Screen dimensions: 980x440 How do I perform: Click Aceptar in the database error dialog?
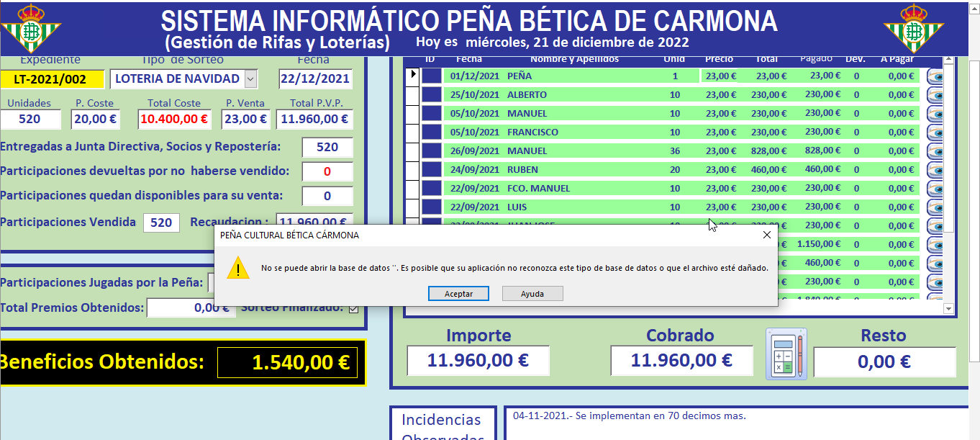point(458,293)
